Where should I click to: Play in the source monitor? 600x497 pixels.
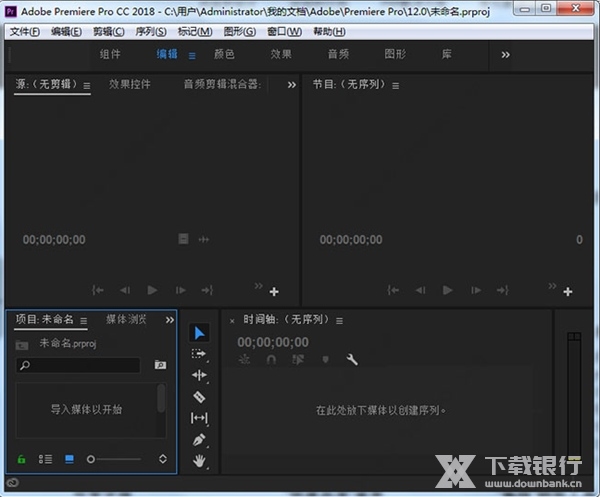coord(152,290)
